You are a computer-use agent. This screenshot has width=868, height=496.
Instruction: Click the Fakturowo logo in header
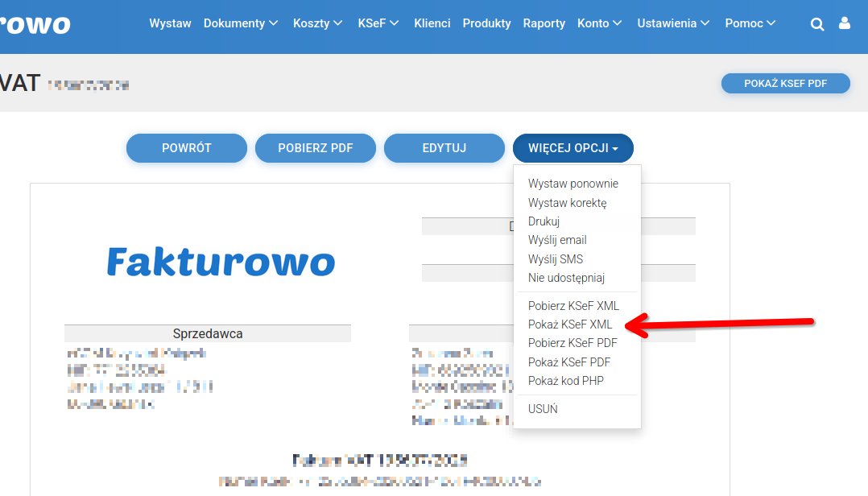[35, 24]
